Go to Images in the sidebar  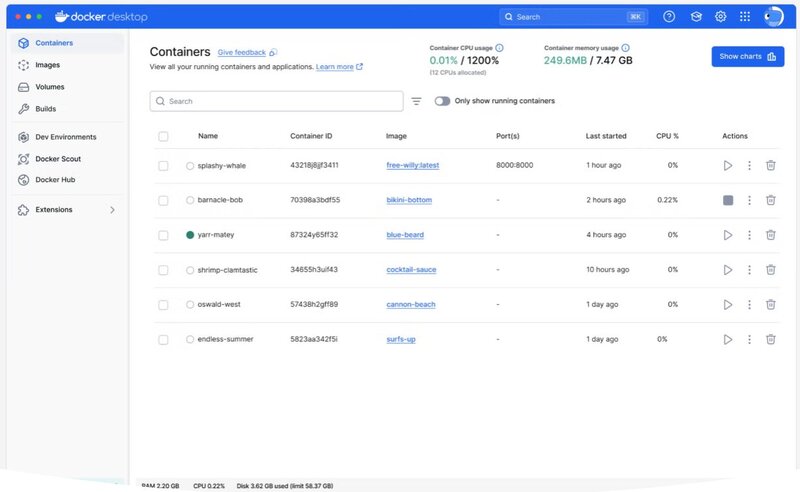pyautogui.click(x=47, y=65)
